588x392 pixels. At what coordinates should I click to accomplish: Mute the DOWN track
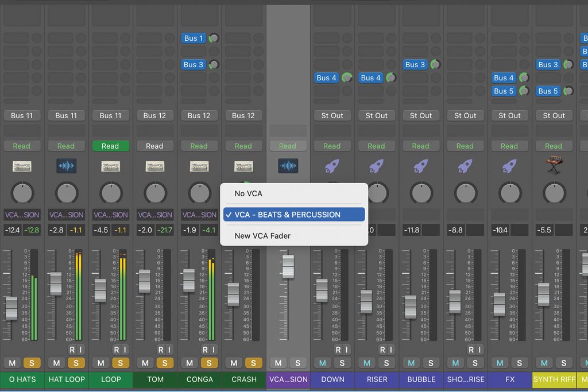pos(322,363)
